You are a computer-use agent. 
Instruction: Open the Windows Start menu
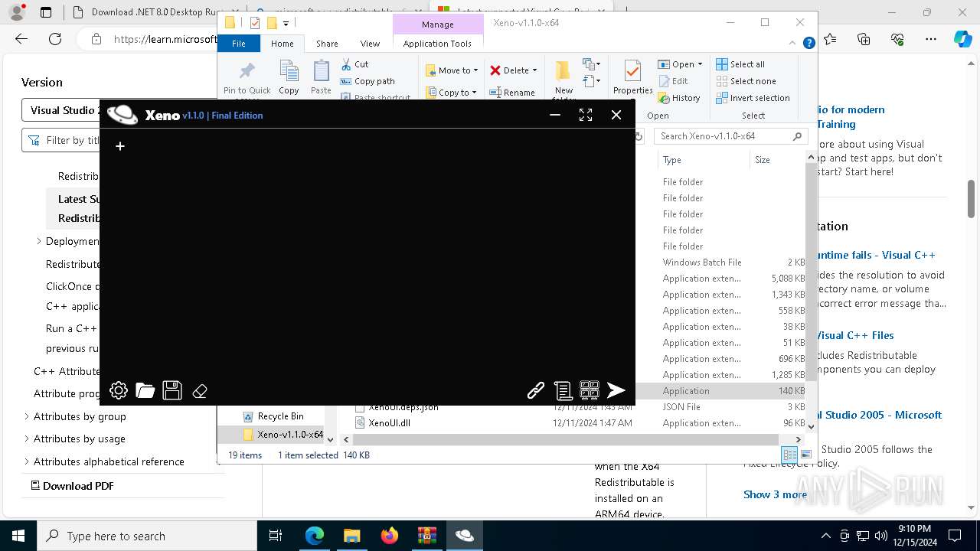tap(18, 536)
